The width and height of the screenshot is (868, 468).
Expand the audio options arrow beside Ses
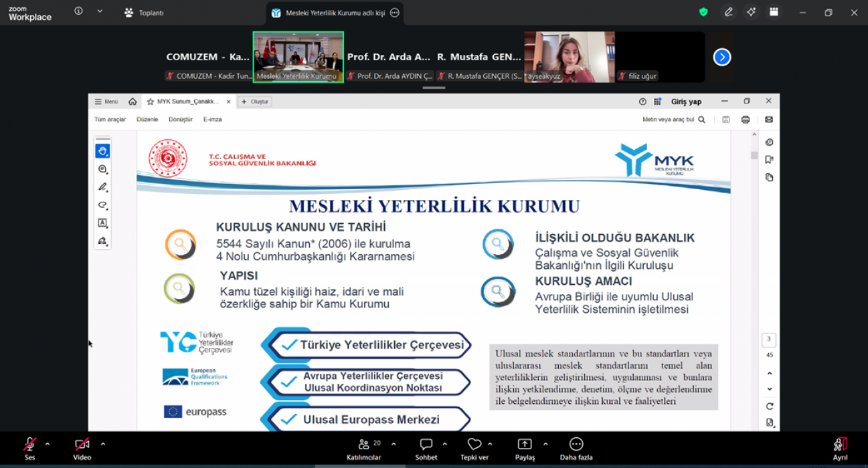tap(48, 444)
